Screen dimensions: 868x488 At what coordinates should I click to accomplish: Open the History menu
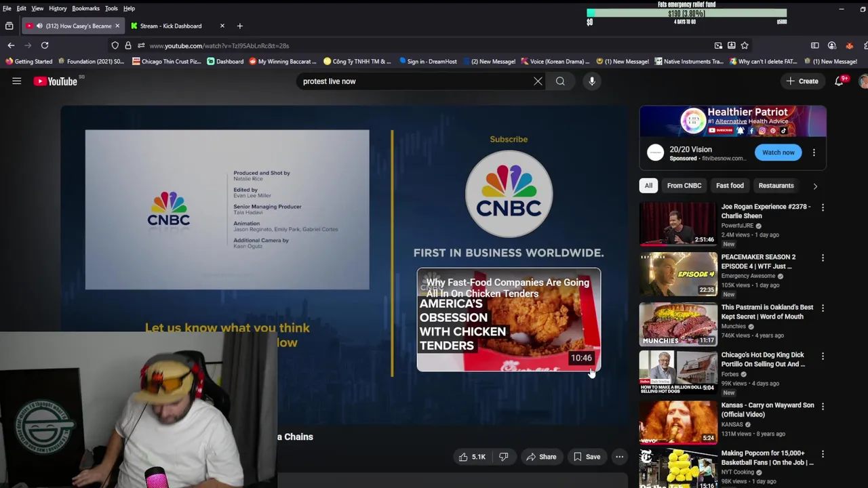click(x=58, y=8)
